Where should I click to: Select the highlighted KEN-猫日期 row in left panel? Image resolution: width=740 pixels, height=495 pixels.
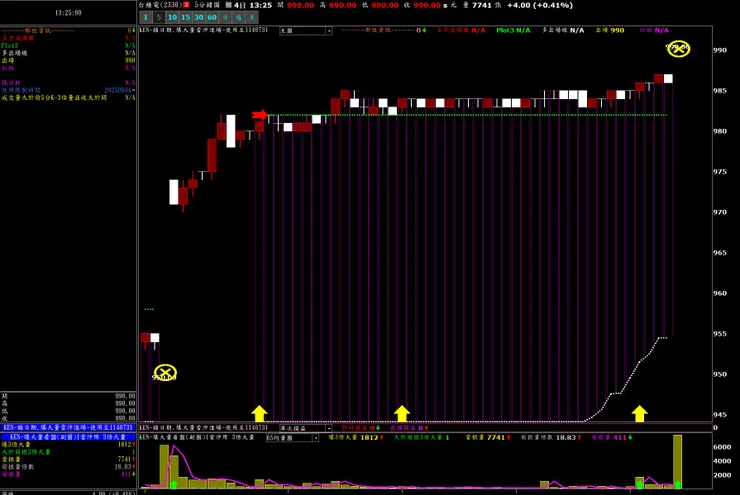(x=68, y=428)
